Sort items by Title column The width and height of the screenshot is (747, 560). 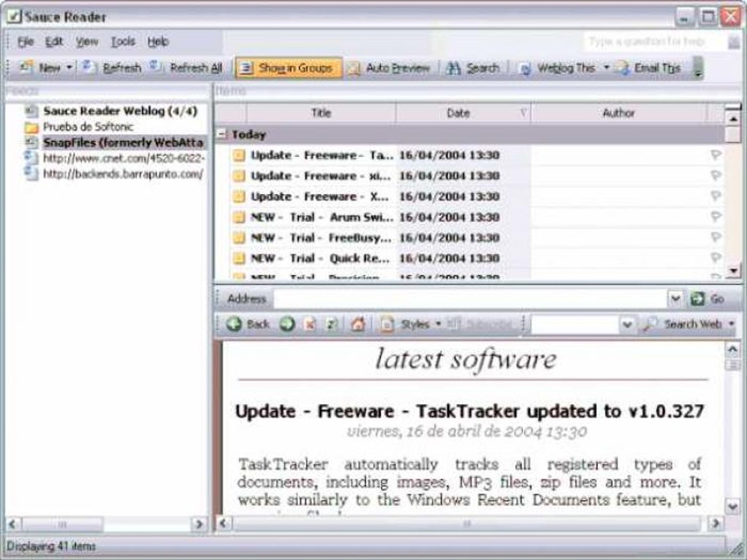pyautogui.click(x=321, y=113)
